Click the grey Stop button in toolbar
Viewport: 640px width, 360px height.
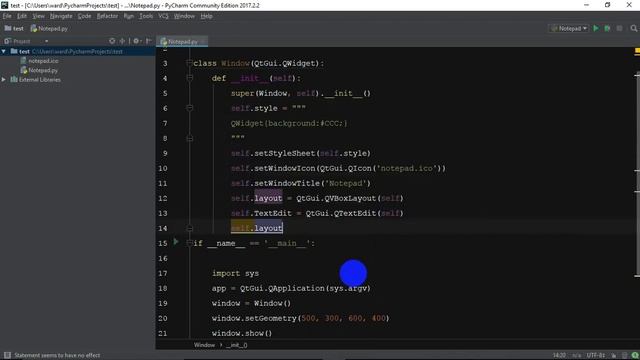(x=620, y=28)
